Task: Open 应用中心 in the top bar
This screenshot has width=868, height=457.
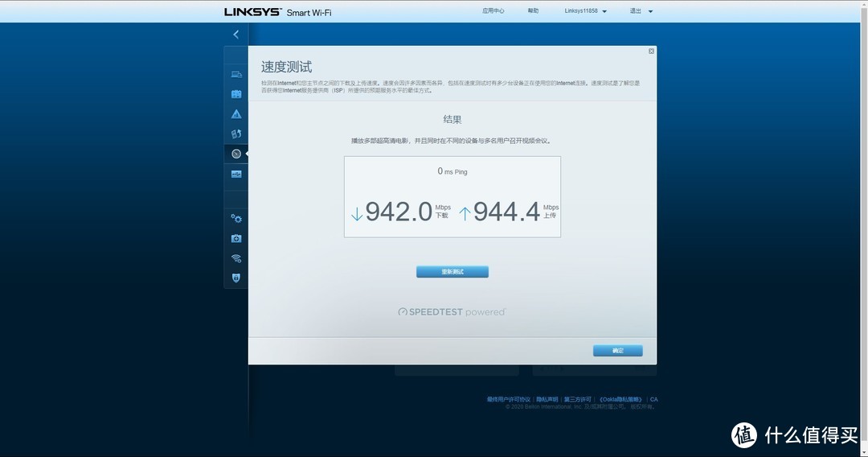Action: point(493,11)
